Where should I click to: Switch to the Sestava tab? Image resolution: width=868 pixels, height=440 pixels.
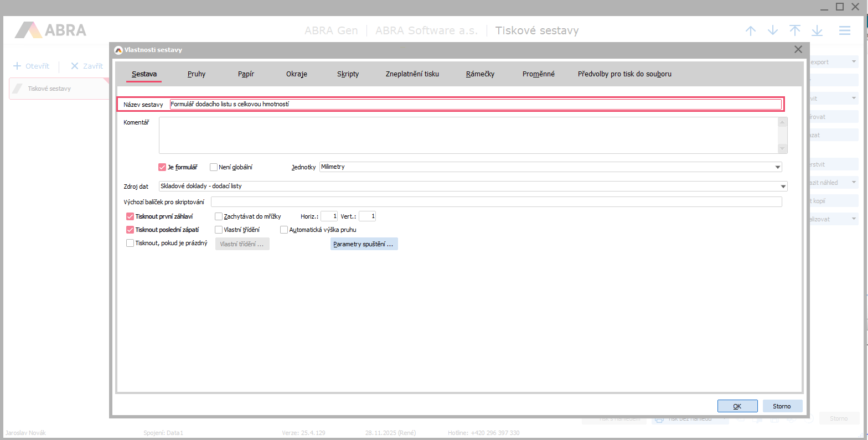[x=144, y=74]
